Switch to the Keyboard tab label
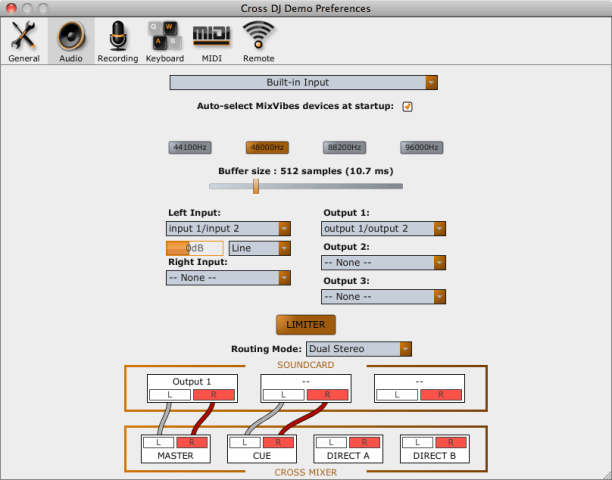 click(x=165, y=59)
